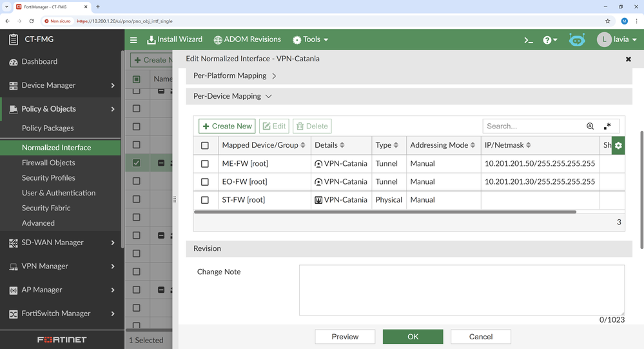The height and width of the screenshot is (349, 644).
Task: Click the green OK button
Action: point(413,336)
